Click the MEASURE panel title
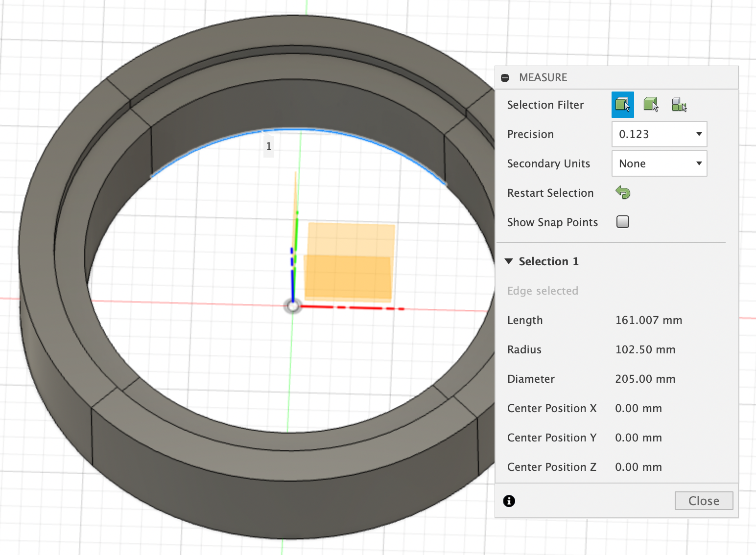The image size is (756, 555). point(543,77)
